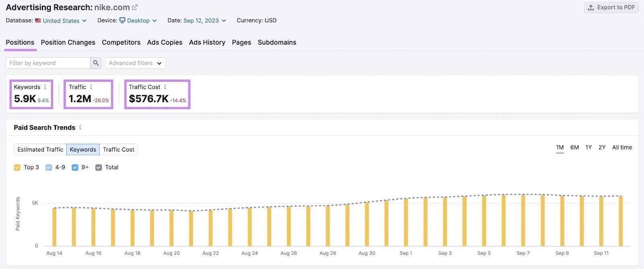Select the 1Y time range
644x269 pixels.
click(588, 147)
